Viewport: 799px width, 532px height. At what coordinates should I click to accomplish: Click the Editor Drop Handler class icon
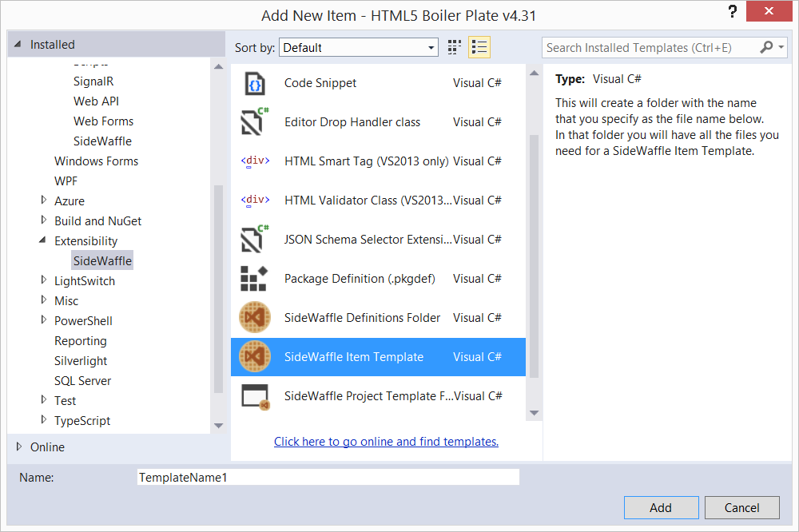pyautogui.click(x=255, y=122)
